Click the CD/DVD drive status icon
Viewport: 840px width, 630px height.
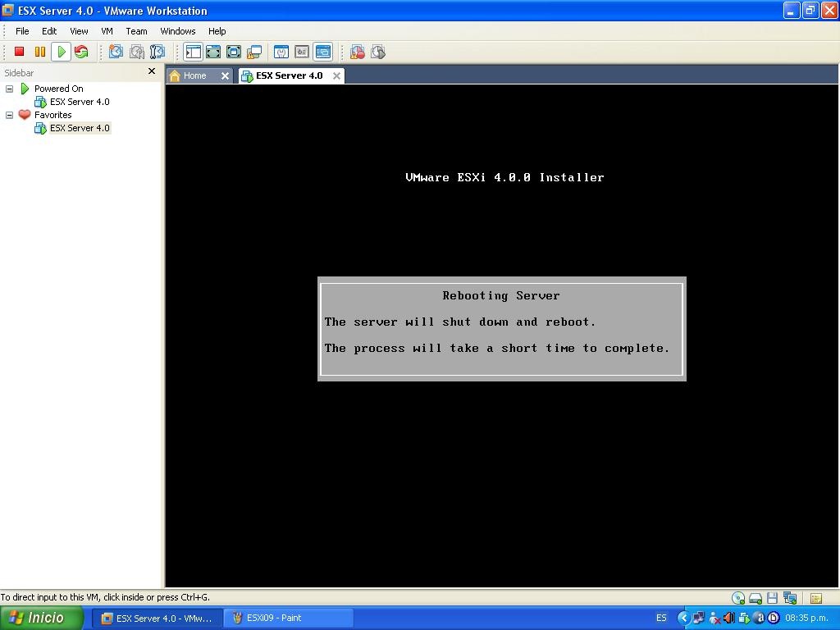(738, 598)
